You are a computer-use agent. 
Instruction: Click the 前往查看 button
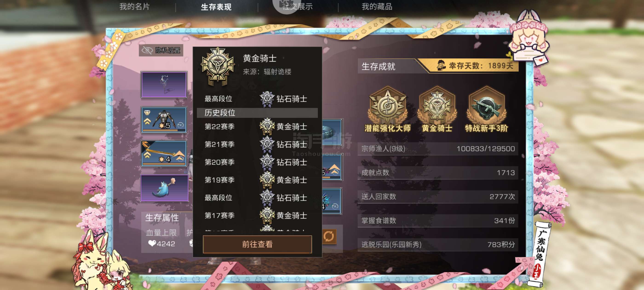(x=257, y=244)
